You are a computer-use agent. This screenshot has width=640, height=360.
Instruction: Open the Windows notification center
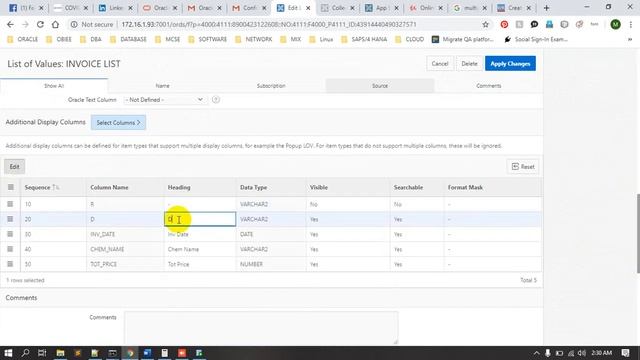tap(625, 353)
